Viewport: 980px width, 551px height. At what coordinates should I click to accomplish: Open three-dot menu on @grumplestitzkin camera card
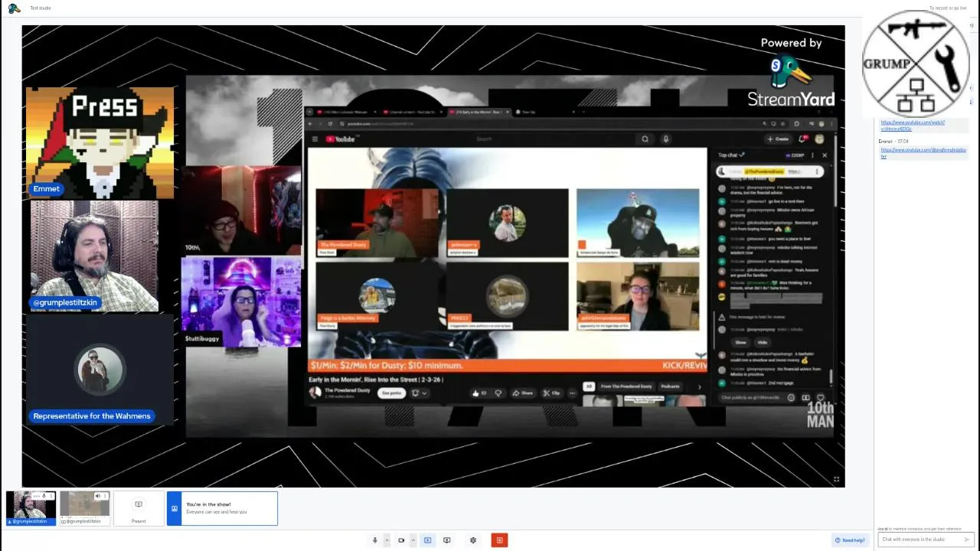tap(51, 496)
